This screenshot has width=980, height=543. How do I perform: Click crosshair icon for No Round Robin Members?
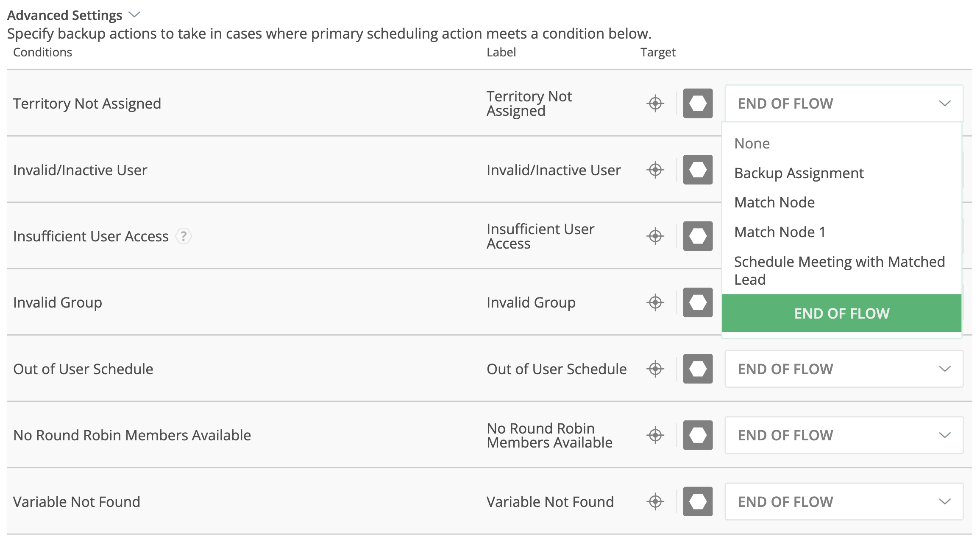(x=655, y=435)
